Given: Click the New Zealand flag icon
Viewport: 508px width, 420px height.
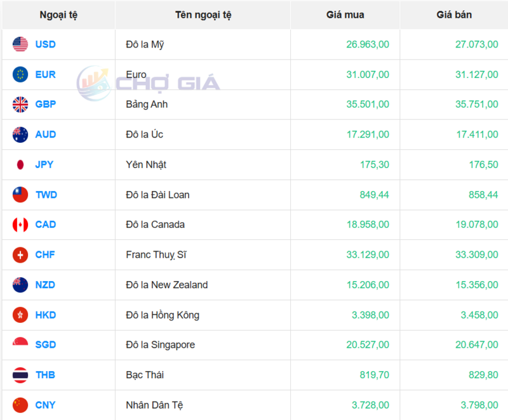Looking at the screenshot, I should 20,285.
